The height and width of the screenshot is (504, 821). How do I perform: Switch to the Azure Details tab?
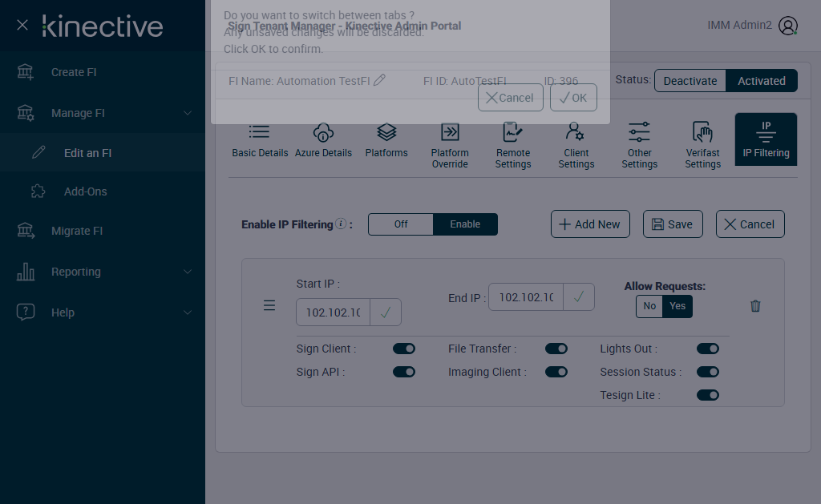pos(323,139)
